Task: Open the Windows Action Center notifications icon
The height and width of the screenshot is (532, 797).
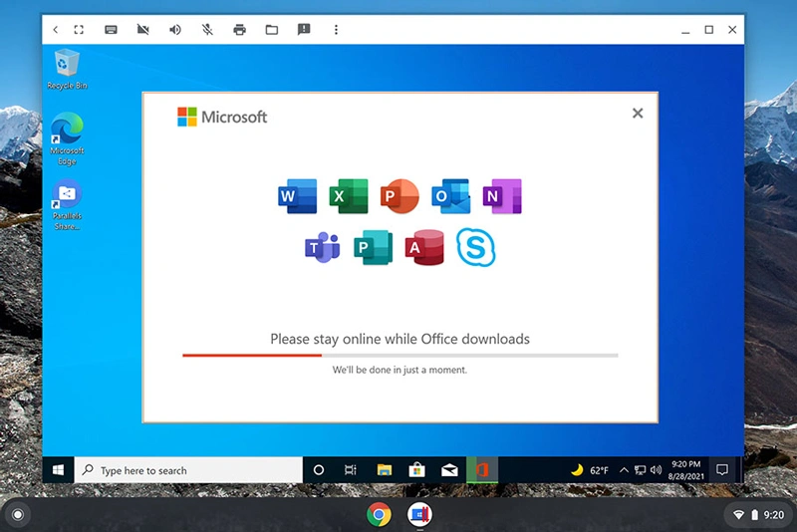Action: [721, 470]
